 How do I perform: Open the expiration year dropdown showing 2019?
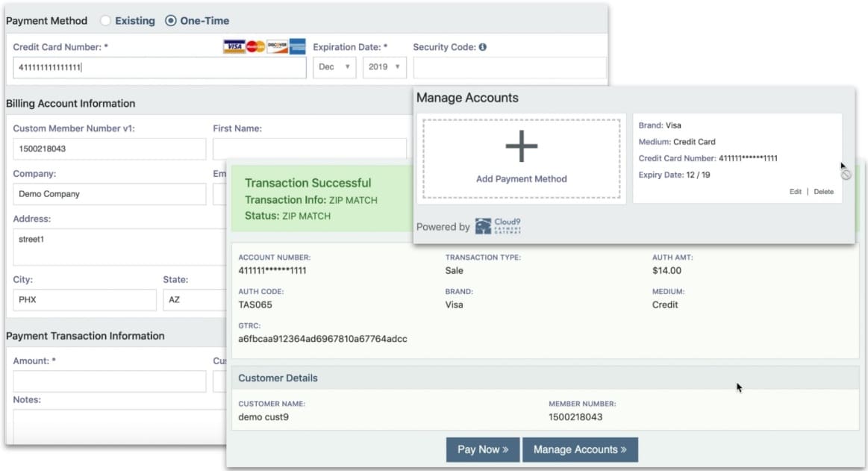(x=384, y=66)
